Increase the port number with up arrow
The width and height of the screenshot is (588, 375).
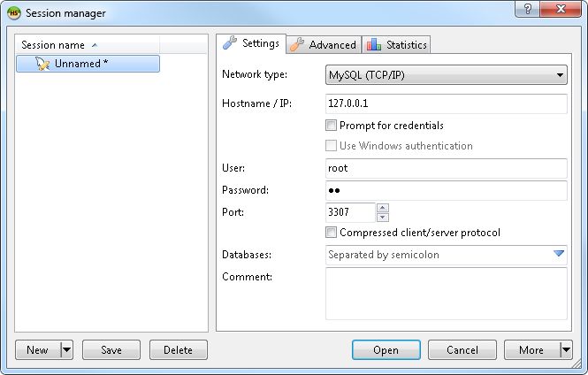pos(383,207)
